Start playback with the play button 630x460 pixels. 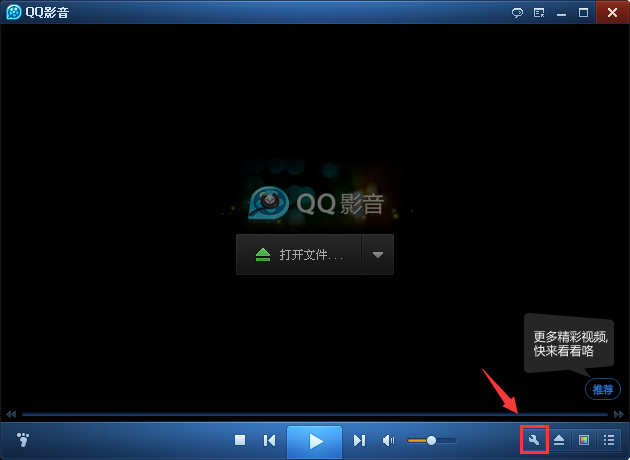[x=315, y=442]
